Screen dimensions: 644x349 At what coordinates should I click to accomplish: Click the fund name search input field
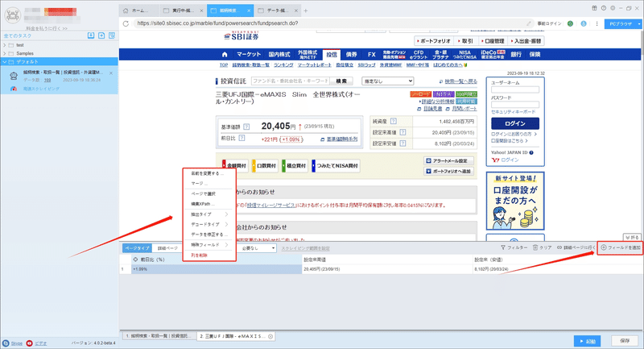[291, 81]
